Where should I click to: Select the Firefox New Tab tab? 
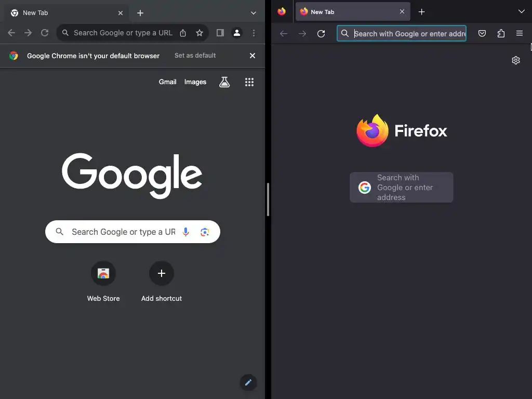(x=353, y=12)
